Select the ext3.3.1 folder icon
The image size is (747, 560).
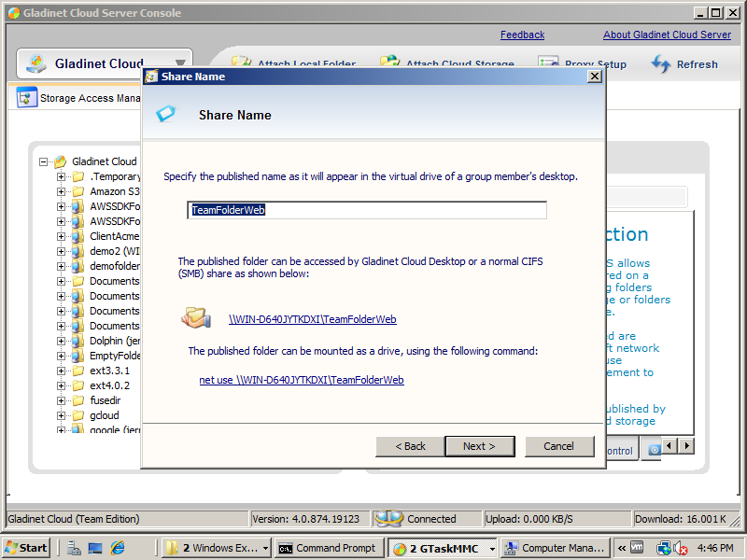click(x=78, y=371)
